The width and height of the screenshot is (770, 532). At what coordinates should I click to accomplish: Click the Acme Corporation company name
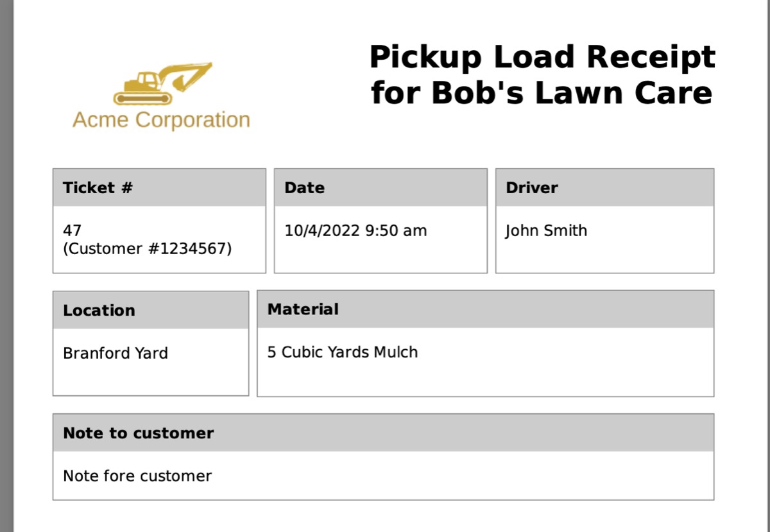[x=161, y=120]
